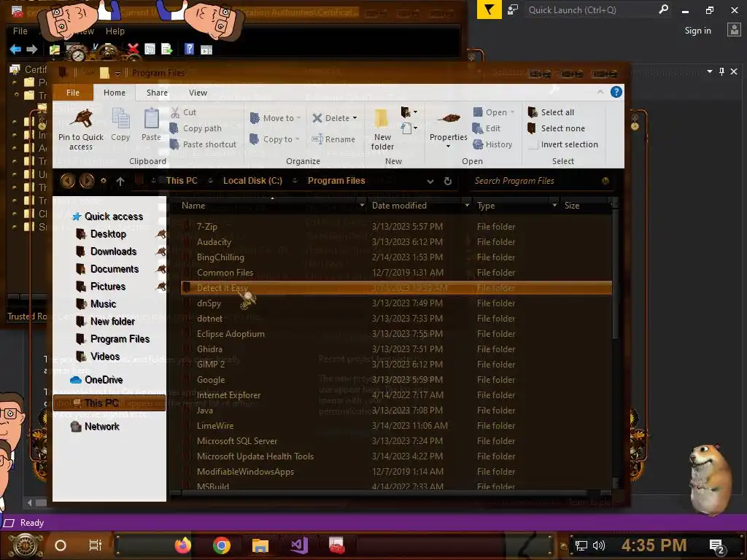The width and height of the screenshot is (747, 560).
Task: Open the Visual Studio notifications flag icon
Action: click(489, 9)
